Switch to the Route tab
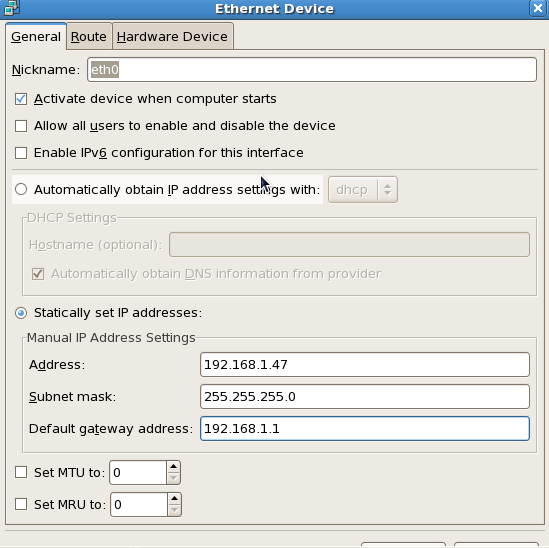 coord(89,36)
